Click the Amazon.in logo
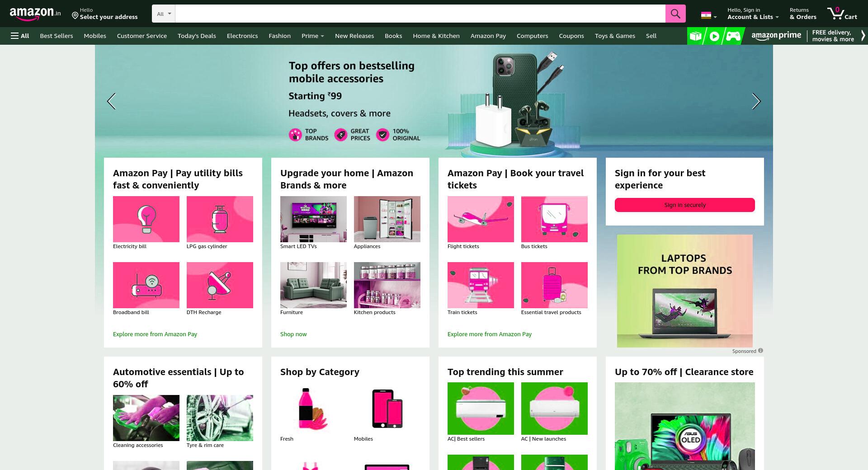 click(35, 14)
